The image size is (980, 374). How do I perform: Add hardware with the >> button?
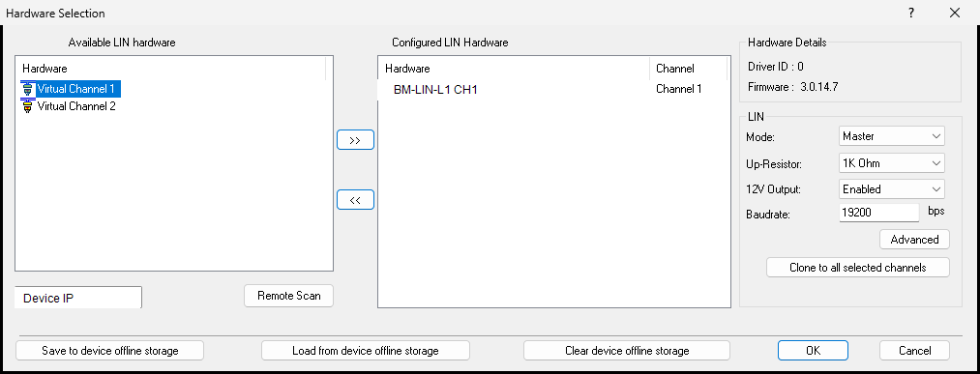pyautogui.click(x=355, y=140)
